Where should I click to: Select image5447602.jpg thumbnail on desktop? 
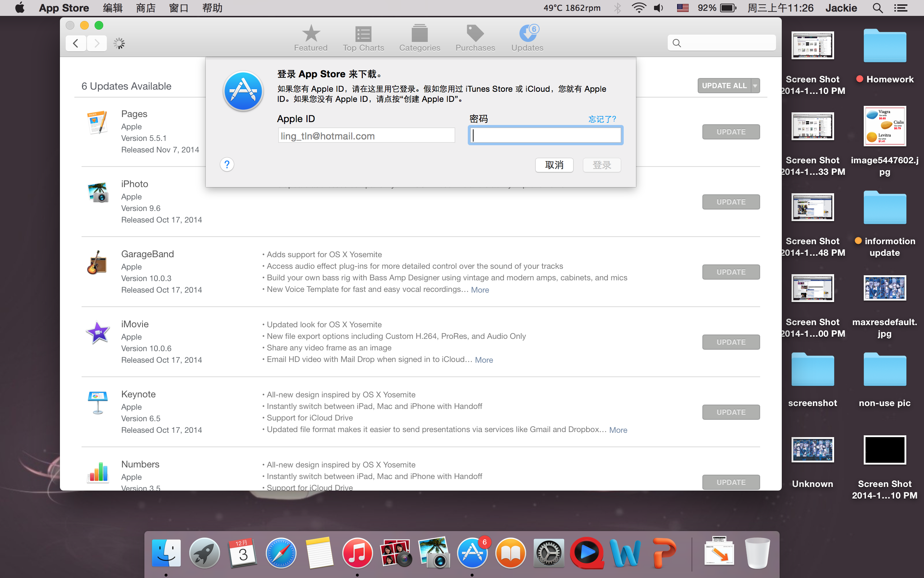pos(885,126)
